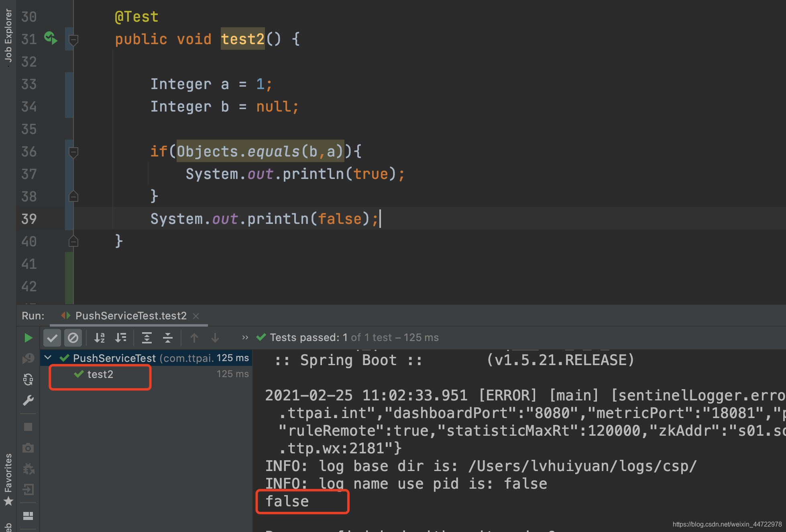The width and height of the screenshot is (786, 532).
Task: Collapse all nodes in the test tree
Action: point(167,337)
